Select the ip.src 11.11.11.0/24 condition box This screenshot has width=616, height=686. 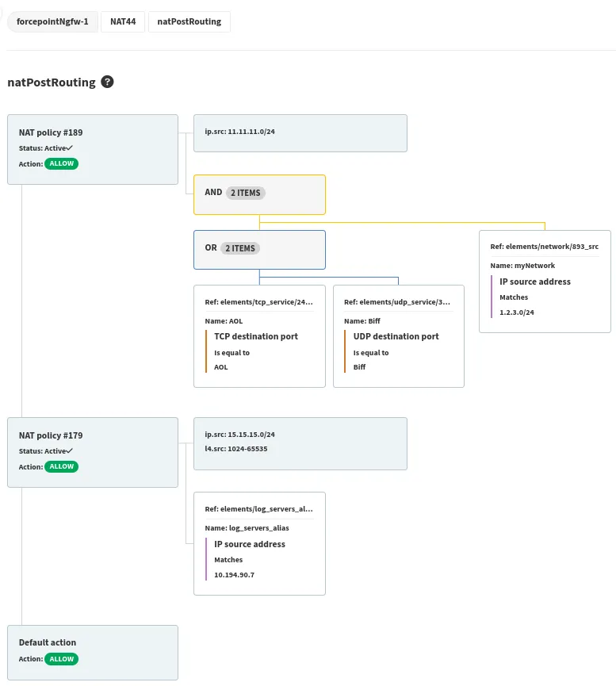click(x=300, y=132)
